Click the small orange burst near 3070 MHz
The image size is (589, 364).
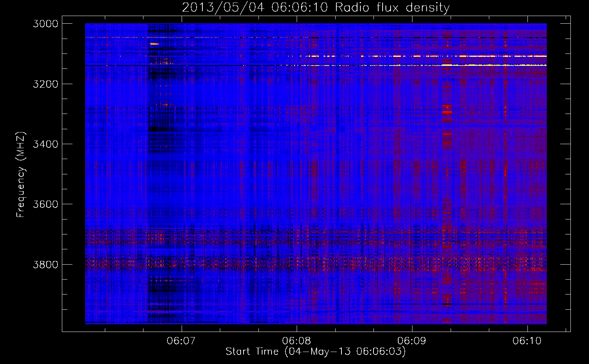pyautogui.click(x=154, y=44)
